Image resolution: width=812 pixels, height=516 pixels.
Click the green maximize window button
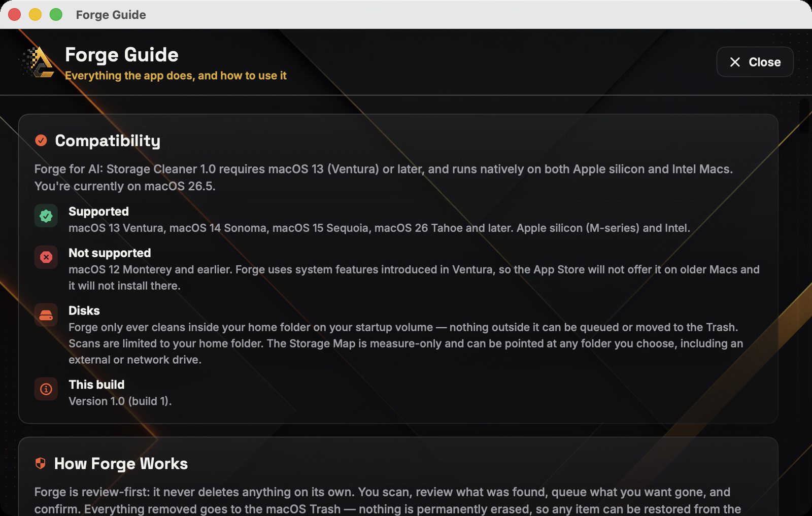56,15
